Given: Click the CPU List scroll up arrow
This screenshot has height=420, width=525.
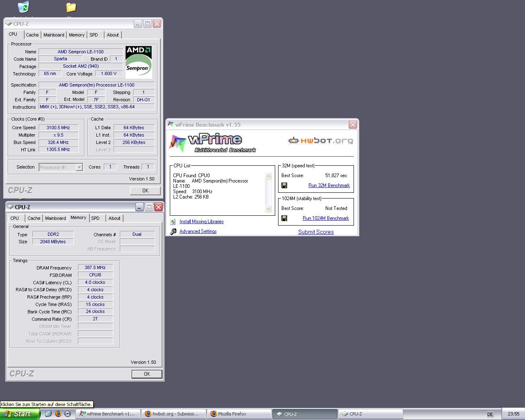Looking at the screenshot, I should (269, 176).
